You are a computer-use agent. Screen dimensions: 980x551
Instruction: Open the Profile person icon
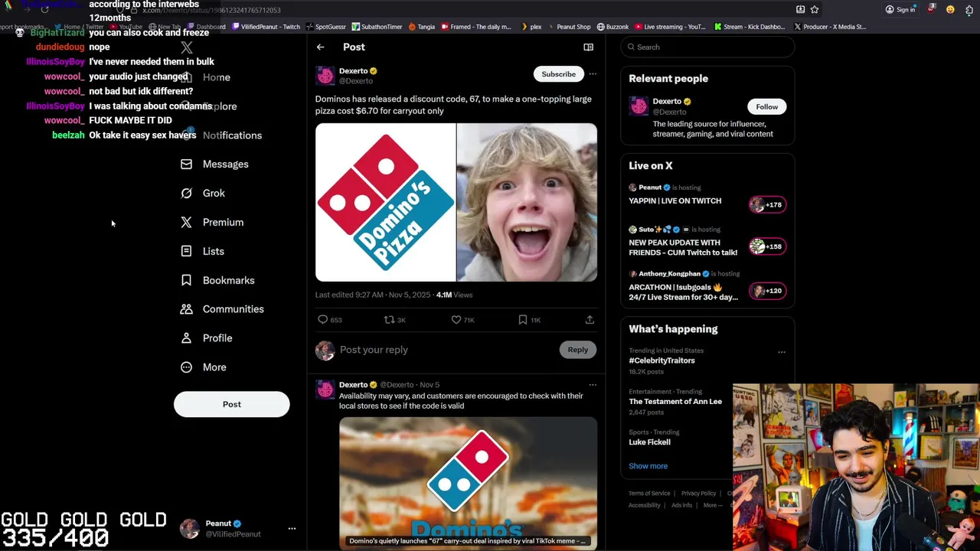click(186, 338)
